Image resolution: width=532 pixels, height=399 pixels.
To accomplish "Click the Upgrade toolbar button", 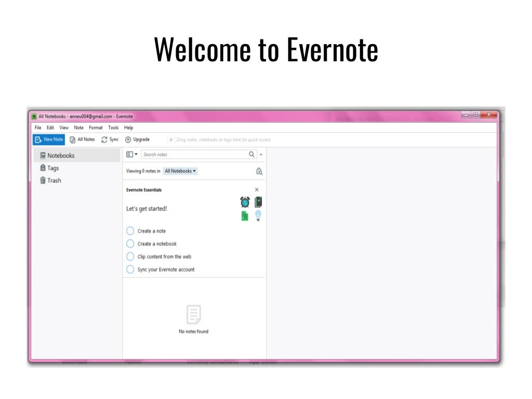I will click(137, 139).
